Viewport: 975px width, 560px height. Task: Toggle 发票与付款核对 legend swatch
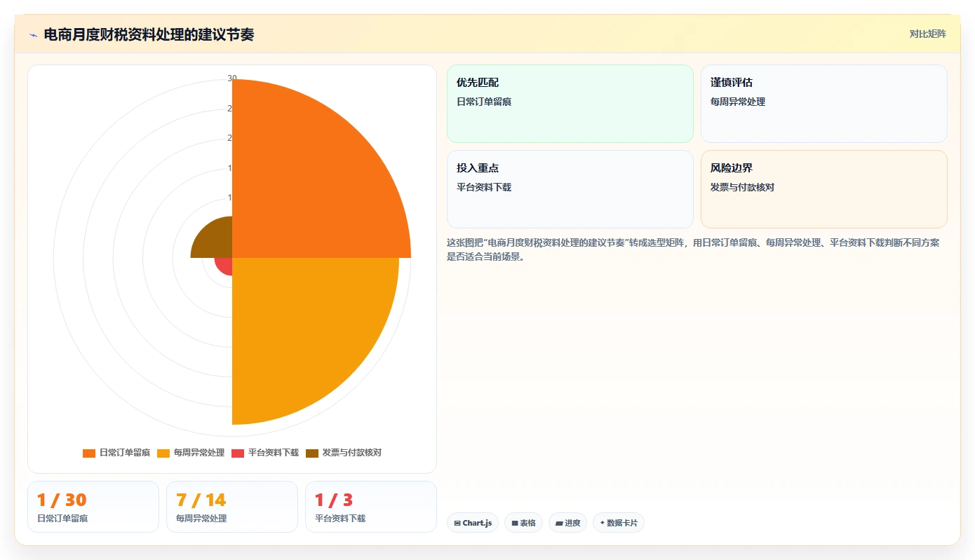[x=312, y=453]
